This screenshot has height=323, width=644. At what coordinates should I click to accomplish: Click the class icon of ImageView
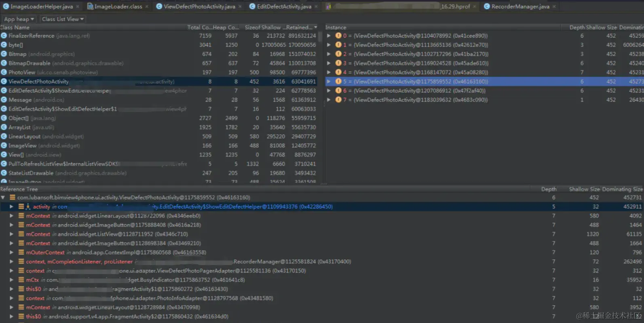click(4, 145)
